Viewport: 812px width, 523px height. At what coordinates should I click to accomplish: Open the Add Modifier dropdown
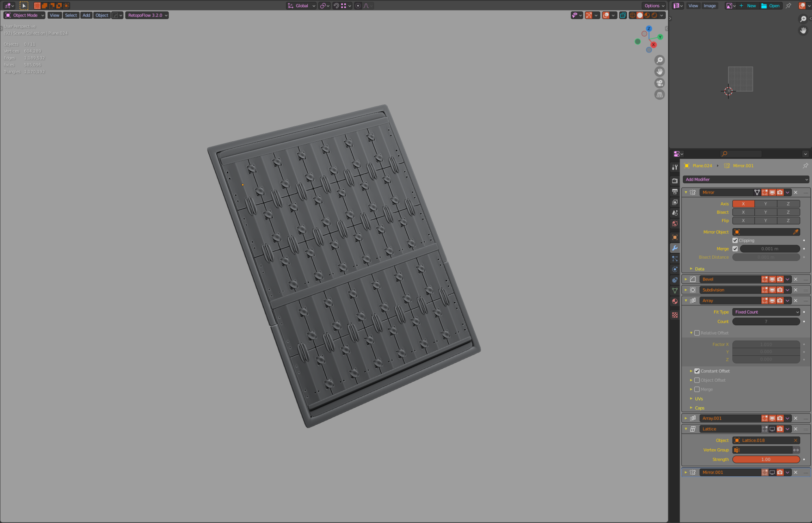(x=746, y=179)
